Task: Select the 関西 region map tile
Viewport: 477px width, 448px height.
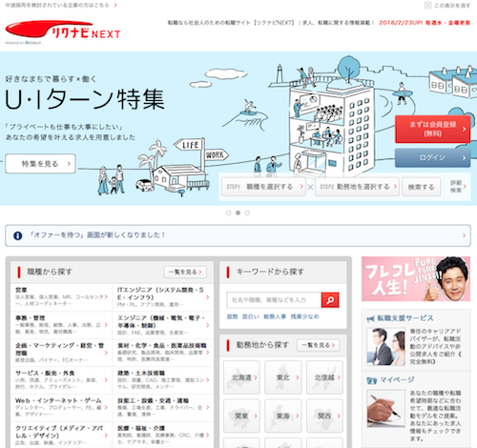Action: pyautogui.click(x=324, y=416)
